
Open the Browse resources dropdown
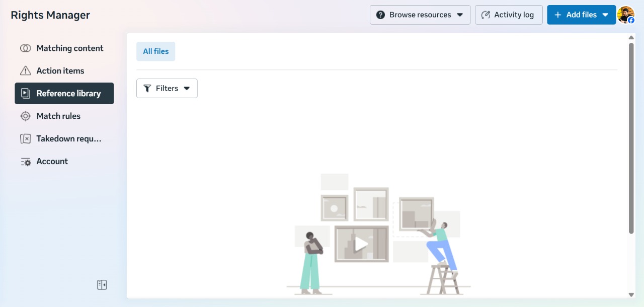420,15
